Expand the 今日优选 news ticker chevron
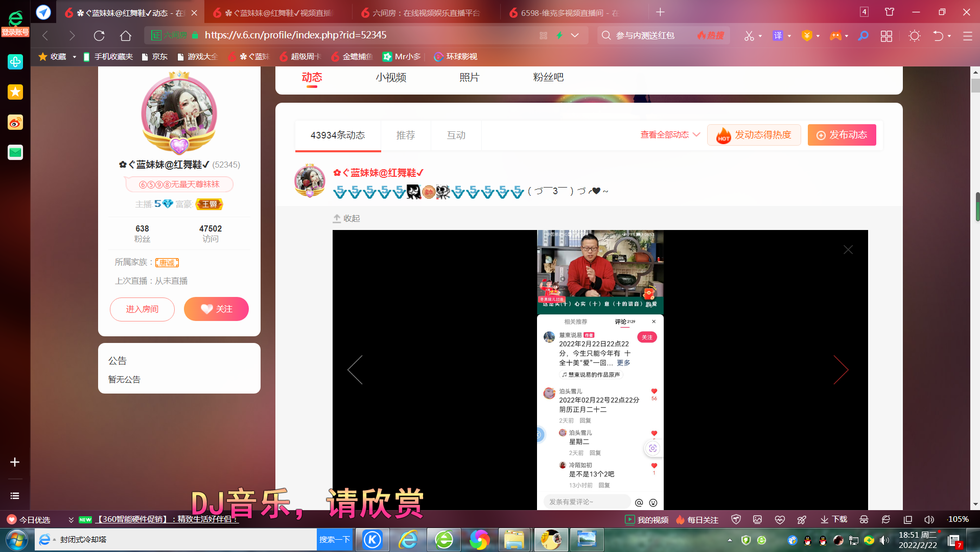The image size is (980, 552). [x=71, y=520]
